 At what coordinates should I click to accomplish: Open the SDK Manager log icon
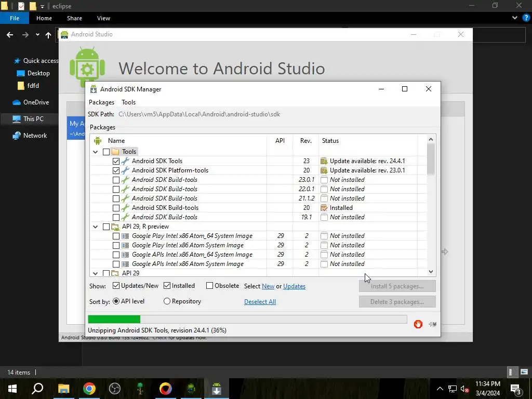432,324
